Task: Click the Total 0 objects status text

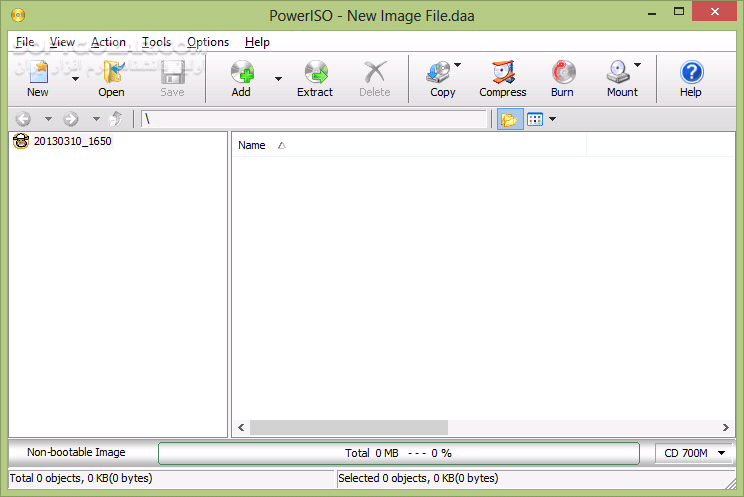Action: pos(81,478)
